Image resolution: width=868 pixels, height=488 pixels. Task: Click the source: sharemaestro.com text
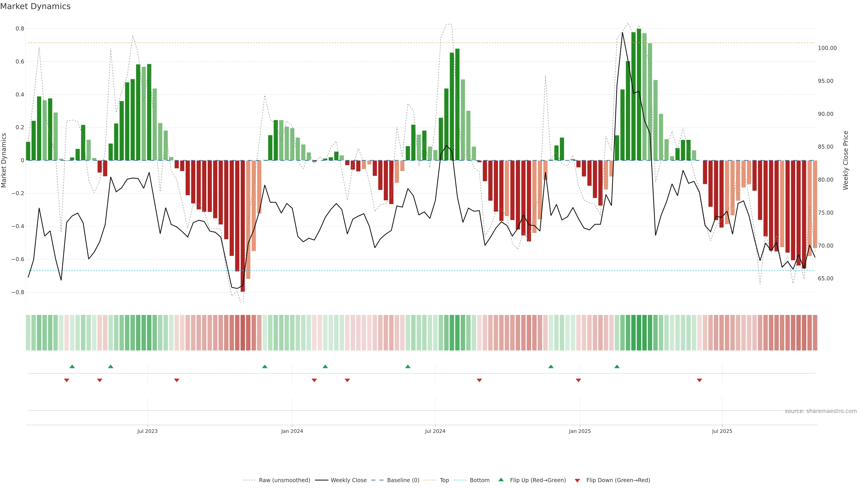(821, 411)
